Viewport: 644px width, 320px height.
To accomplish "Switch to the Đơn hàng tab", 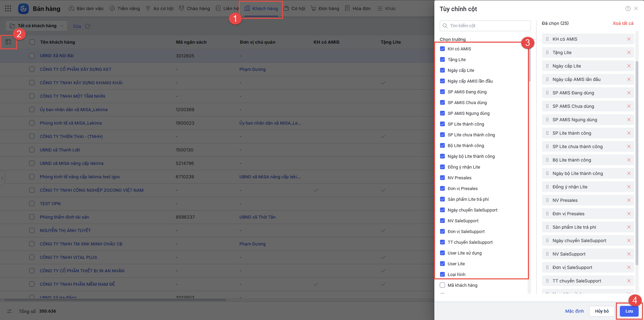I will [325, 8].
